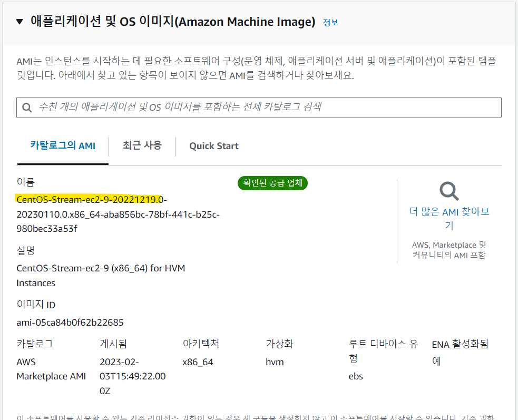518x420 pixels.
Task: Click the large browse AMI magnifier icon
Action: [449, 191]
